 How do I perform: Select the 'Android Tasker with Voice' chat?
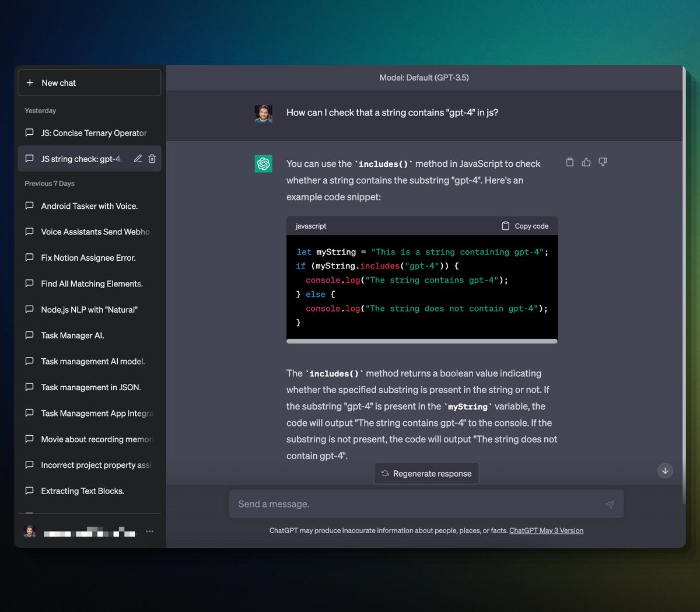click(89, 206)
